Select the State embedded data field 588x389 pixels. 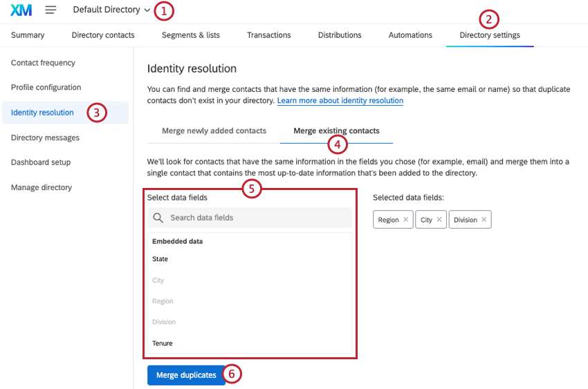[160, 259]
